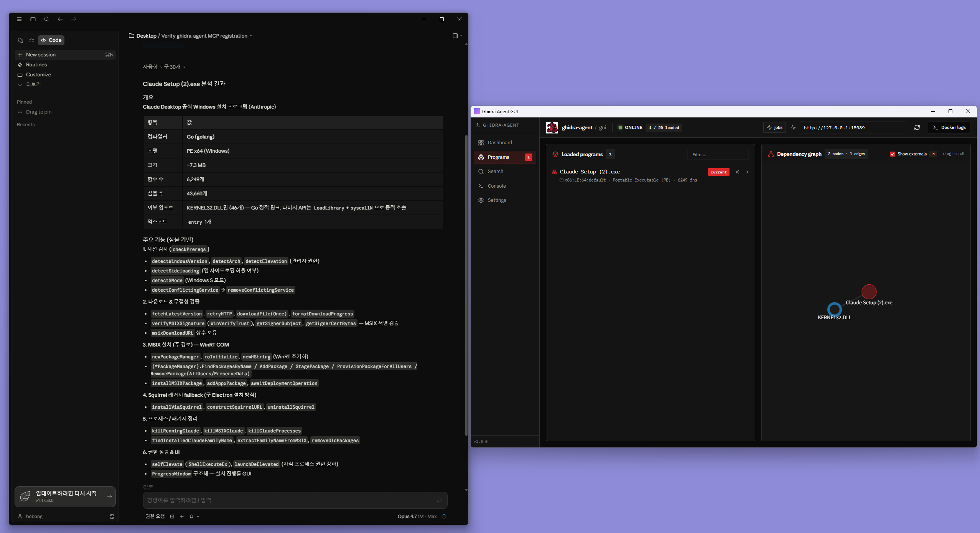Switch to the Code tab

point(51,40)
